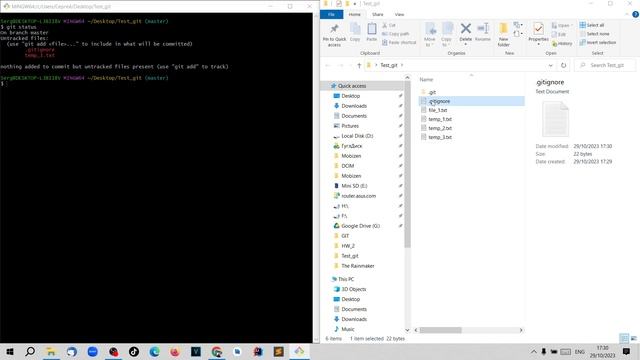Open Google Drive (G:) in the navigation pane
Image resolution: width=640 pixels, height=360 pixels.
coord(360,226)
